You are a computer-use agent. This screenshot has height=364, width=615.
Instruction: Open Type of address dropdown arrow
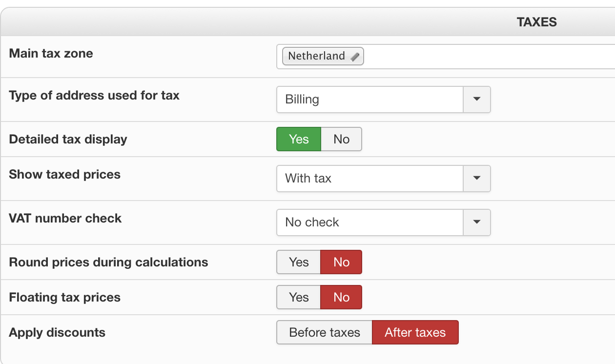(477, 100)
